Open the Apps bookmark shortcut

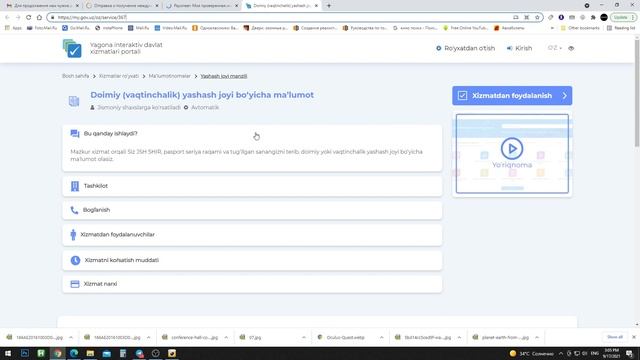point(13,28)
